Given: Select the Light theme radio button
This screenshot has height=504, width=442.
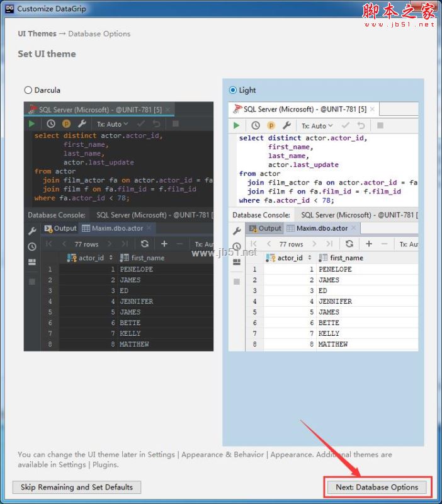Looking at the screenshot, I should pos(232,90).
